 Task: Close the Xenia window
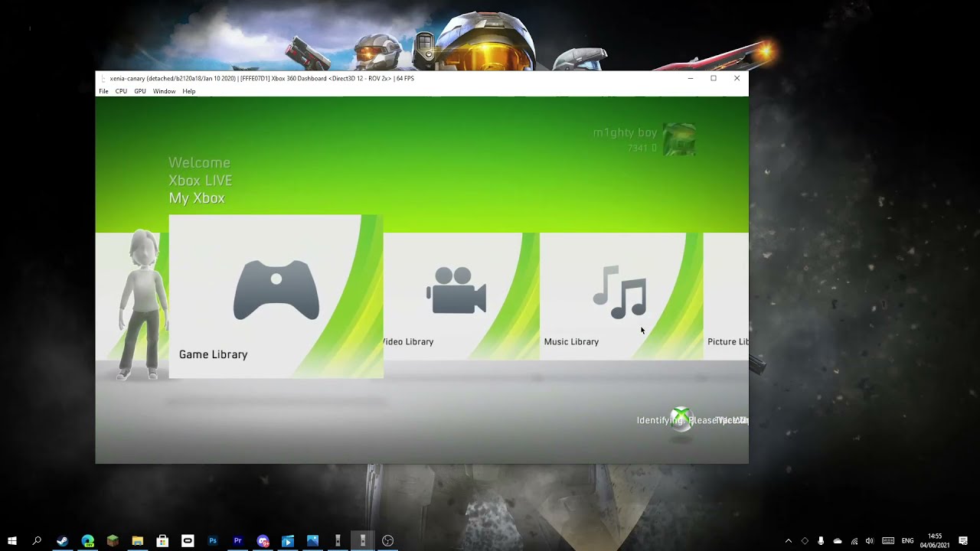(737, 78)
